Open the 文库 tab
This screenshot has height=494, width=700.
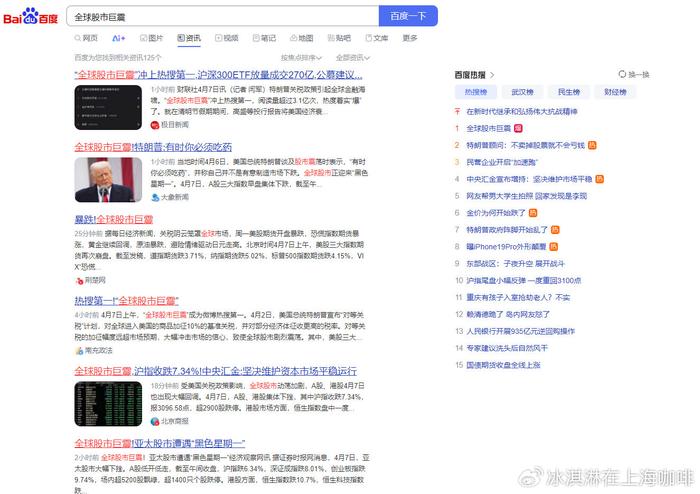(376, 38)
